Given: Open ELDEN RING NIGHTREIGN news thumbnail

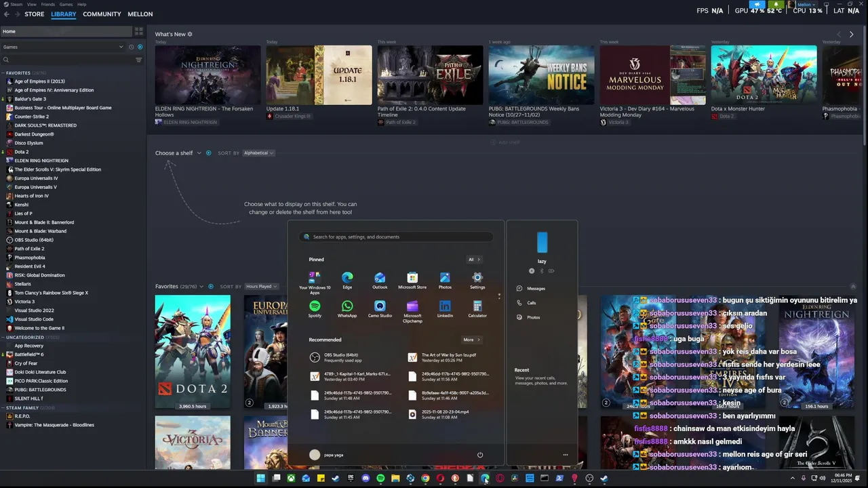Looking at the screenshot, I should point(208,75).
